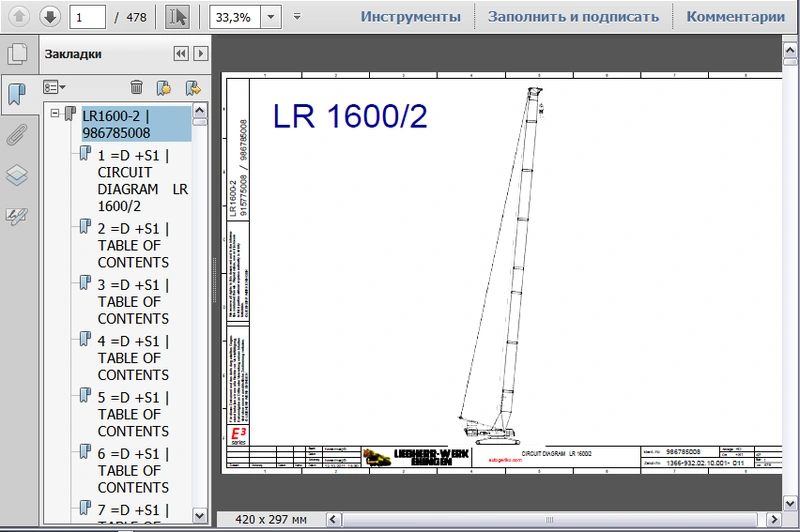Image resolution: width=800 pixels, height=532 pixels.
Task: Select bookmark 1 CIRCUIT DIAGRAM LR 1600/2
Action: point(133,180)
